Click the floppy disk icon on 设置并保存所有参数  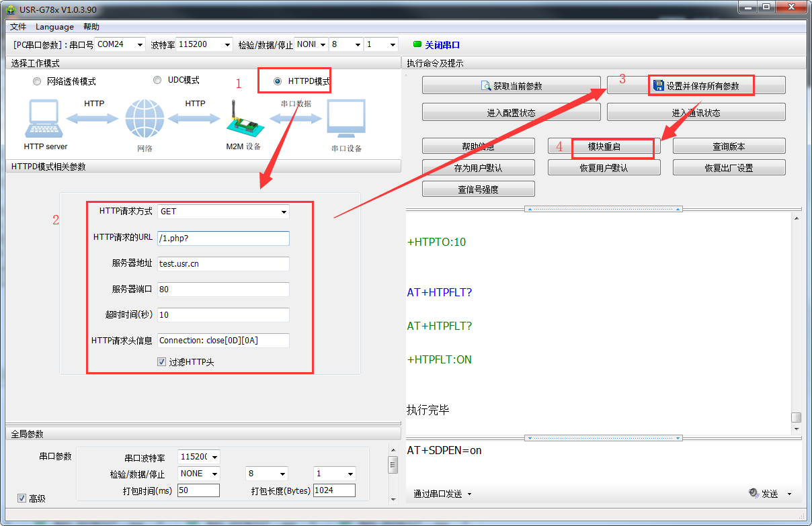tap(658, 86)
